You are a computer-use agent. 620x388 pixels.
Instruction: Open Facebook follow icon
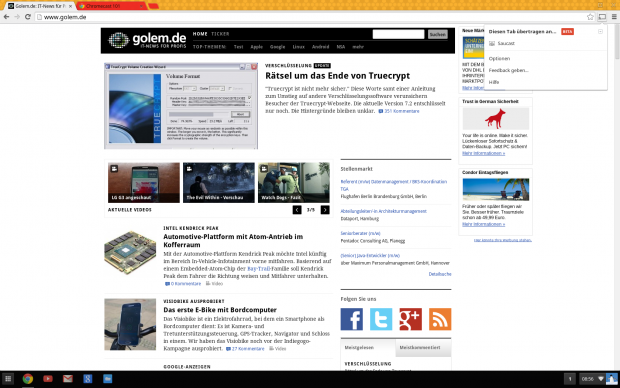click(x=352, y=319)
